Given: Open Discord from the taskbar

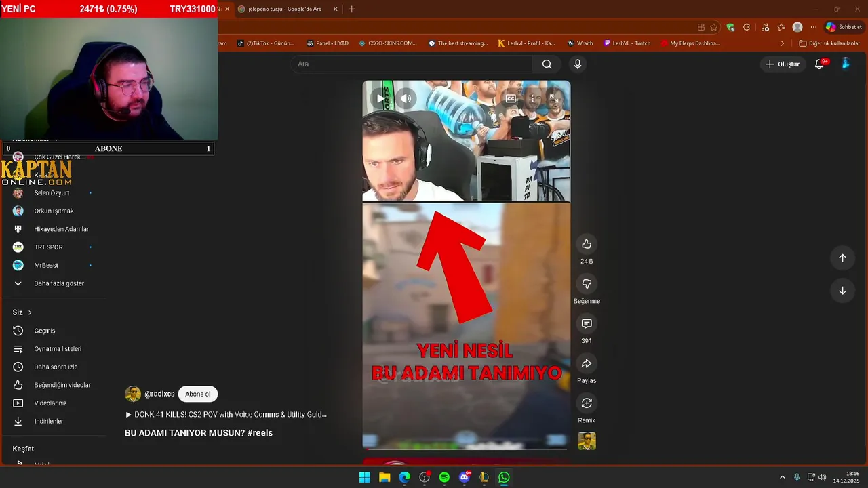Looking at the screenshot, I should [x=465, y=477].
